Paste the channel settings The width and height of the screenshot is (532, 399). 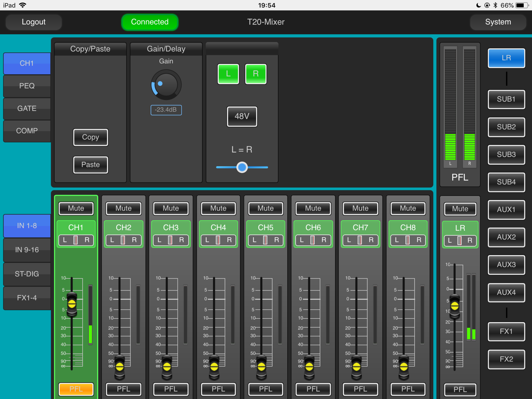click(x=90, y=165)
